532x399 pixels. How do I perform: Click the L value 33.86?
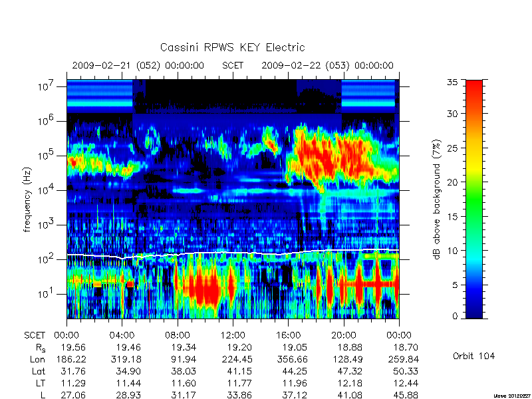239,395
